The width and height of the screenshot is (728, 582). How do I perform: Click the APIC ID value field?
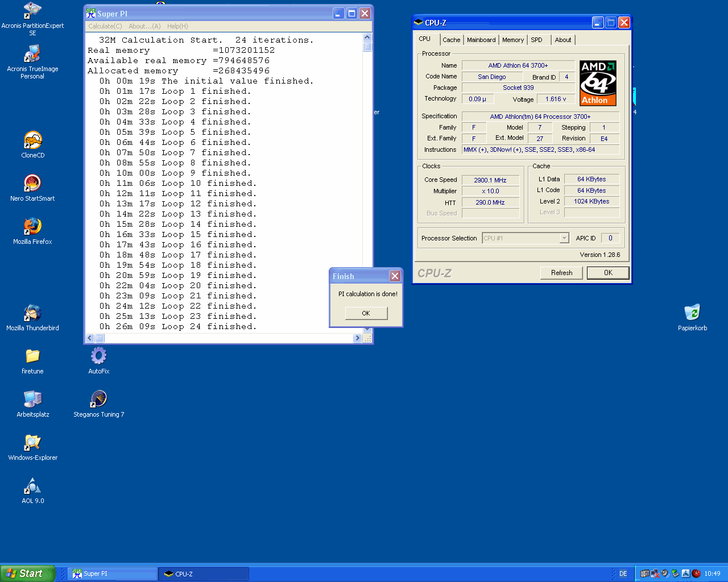610,238
